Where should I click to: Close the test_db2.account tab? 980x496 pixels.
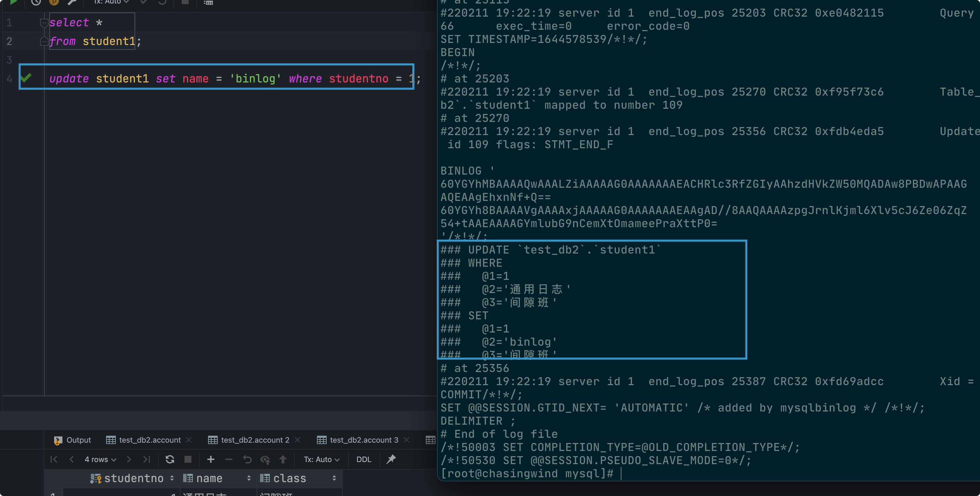point(189,440)
